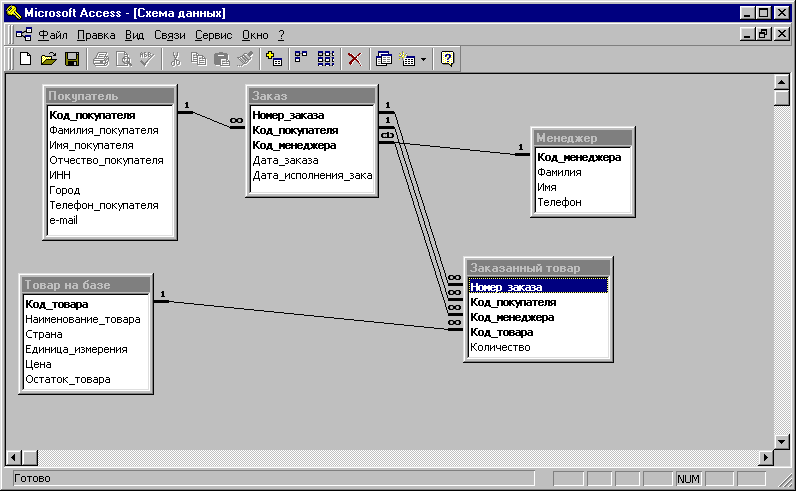Click the red X Clear Layout icon
This screenshot has height=491, width=796.
pos(354,59)
